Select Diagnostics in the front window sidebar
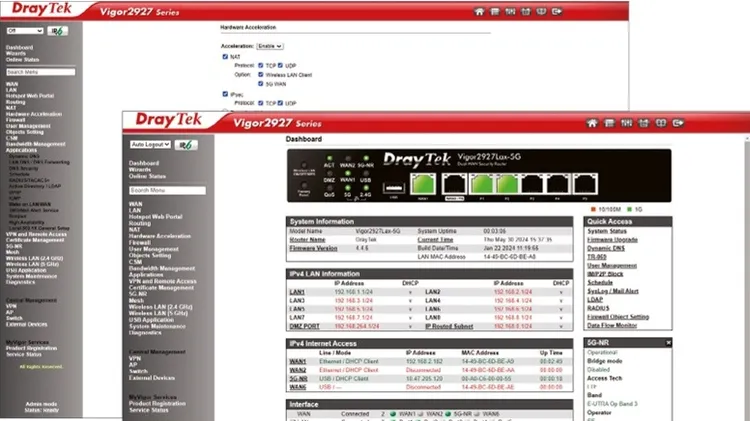The height and width of the screenshot is (421, 750). (x=145, y=332)
